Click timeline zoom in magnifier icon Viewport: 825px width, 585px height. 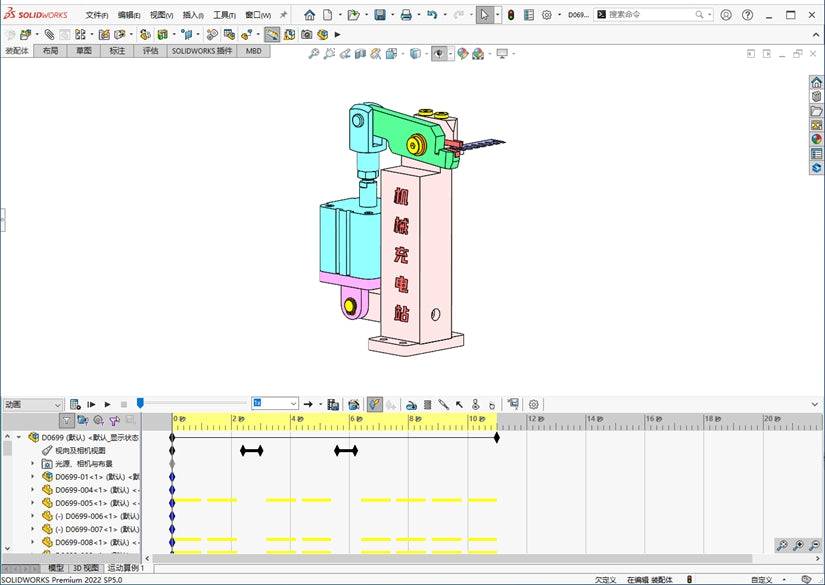(x=798, y=546)
